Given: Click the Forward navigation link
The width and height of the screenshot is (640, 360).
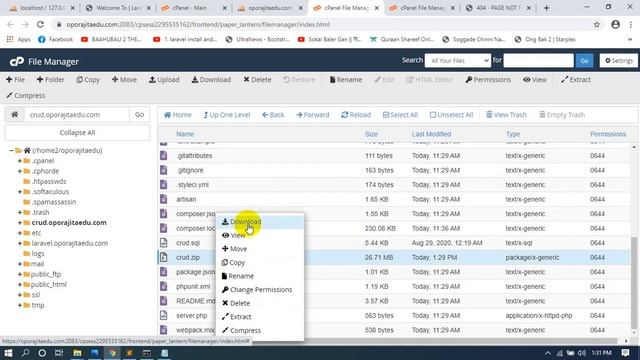Looking at the screenshot, I should pos(313,115).
